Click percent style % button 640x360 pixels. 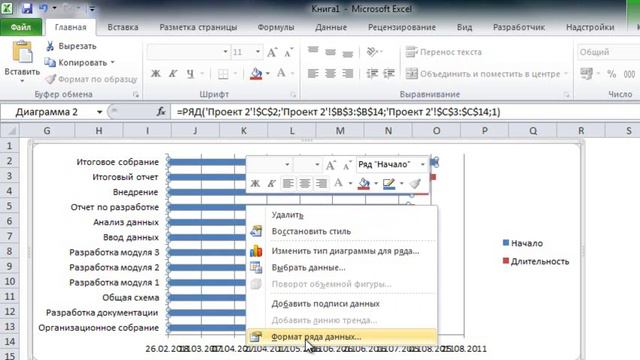click(x=611, y=74)
